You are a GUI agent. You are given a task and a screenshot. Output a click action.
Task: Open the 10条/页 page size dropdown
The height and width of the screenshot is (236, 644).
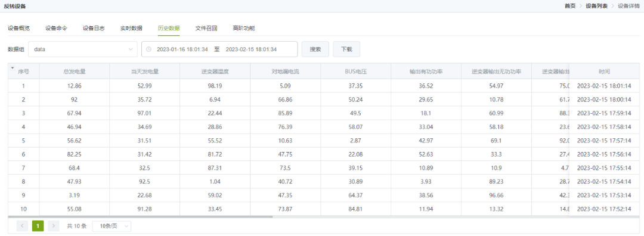pos(112,226)
